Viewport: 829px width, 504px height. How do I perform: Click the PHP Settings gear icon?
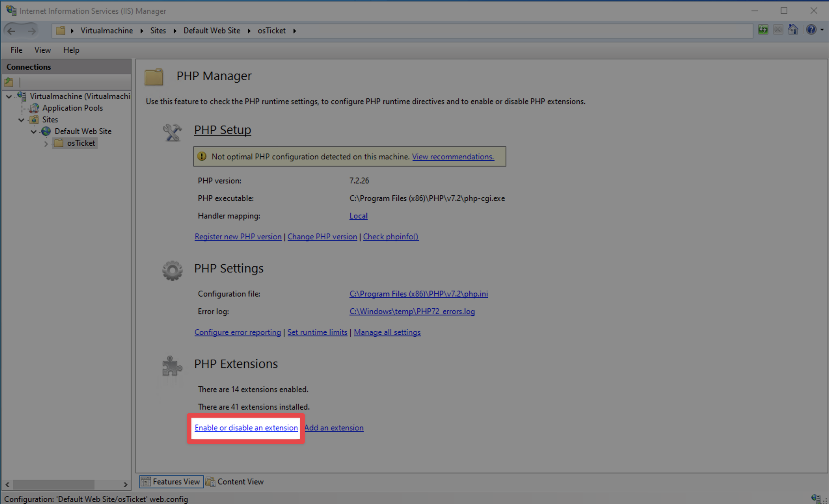[x=172, y=270]
